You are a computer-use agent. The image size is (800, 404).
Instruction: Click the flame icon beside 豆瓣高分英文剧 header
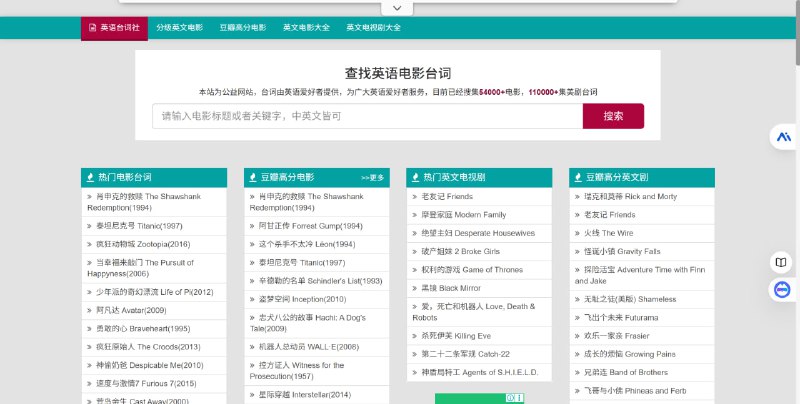(578, 177)
